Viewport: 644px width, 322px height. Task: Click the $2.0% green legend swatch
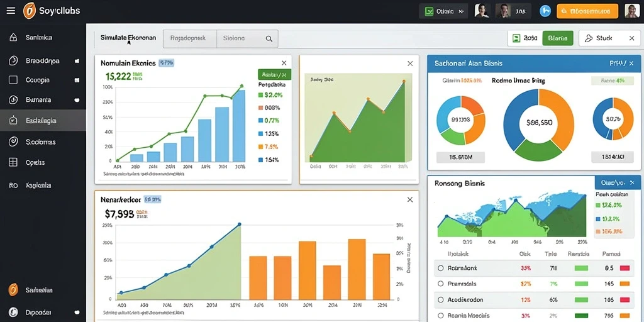(x=260, y=95)
